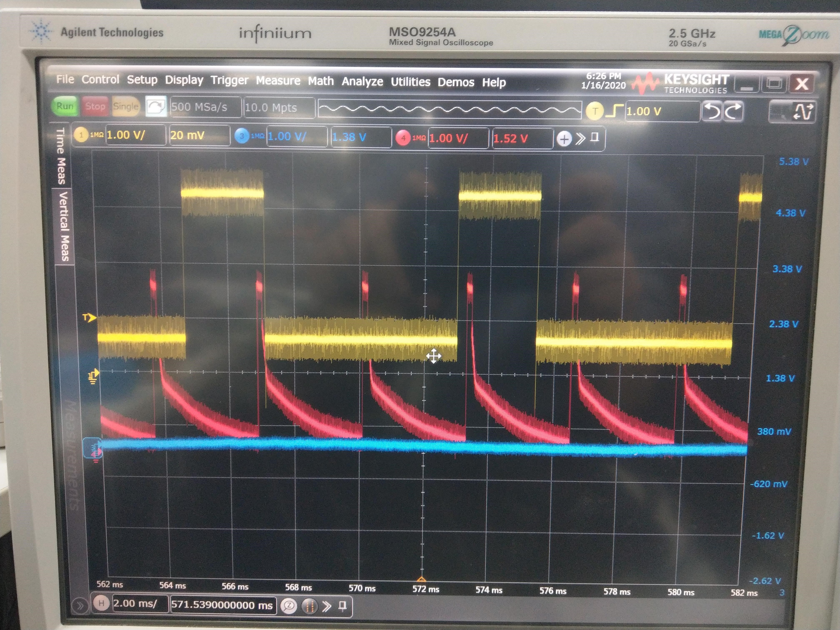Image resolution: width=840 pixels, height=630 pixels.
Task: Open the Vertical Meas side tab
Action: pos(64,226)
